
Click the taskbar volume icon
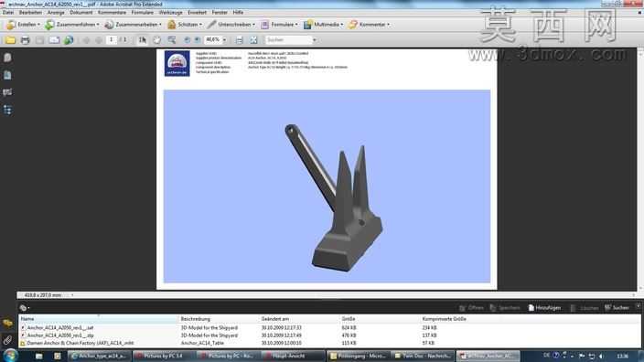click(601, 356)
